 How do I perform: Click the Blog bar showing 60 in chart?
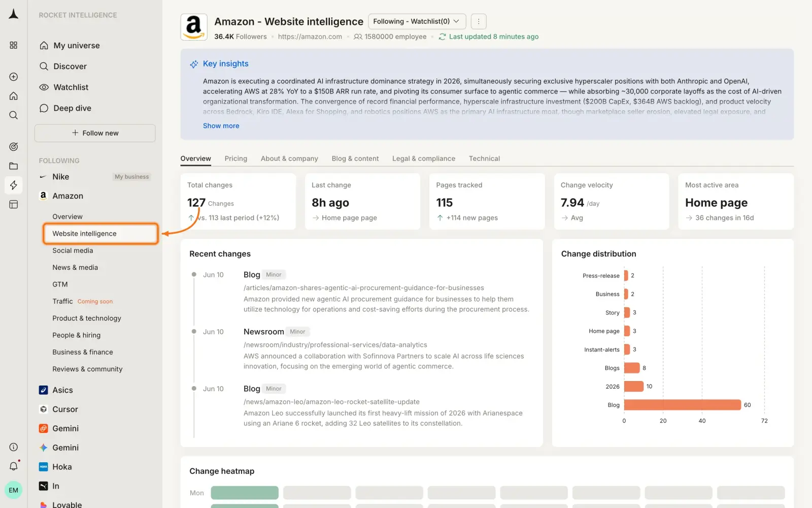[x=683, y=405]
